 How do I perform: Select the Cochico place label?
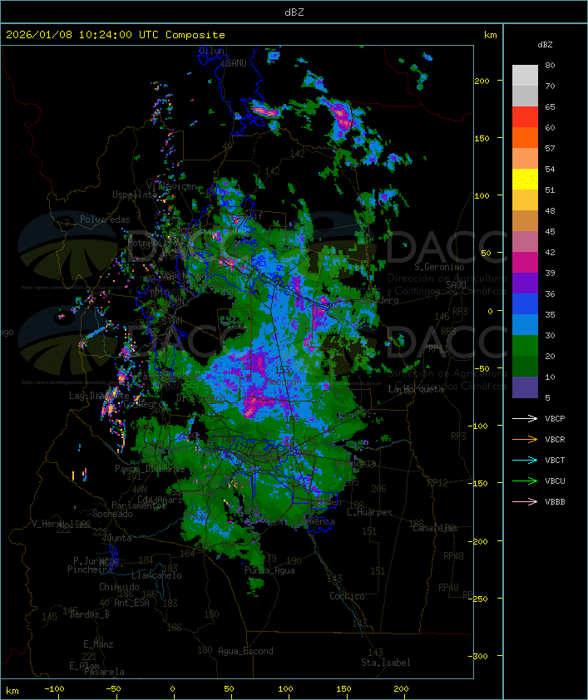point(347,596)
